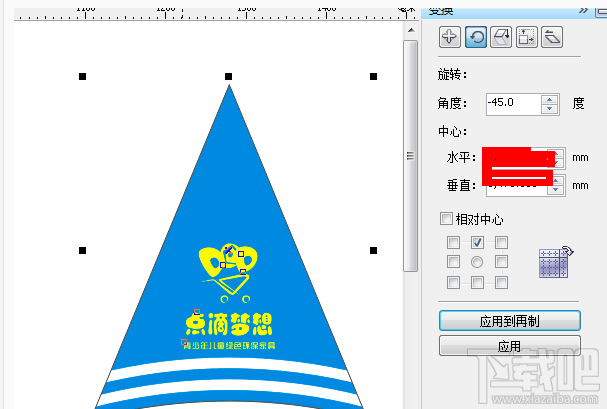
Task: Check the bottom-right anchor point box
Action: [x=501, y=282]
